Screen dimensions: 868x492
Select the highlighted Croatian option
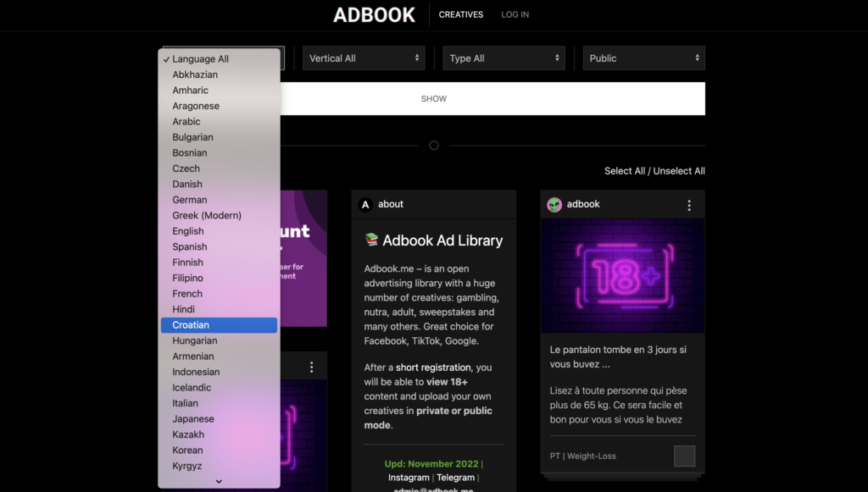click(x=220, y=325)
